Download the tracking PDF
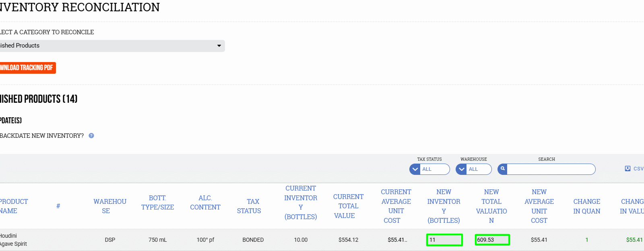 [x=27, y=68]
